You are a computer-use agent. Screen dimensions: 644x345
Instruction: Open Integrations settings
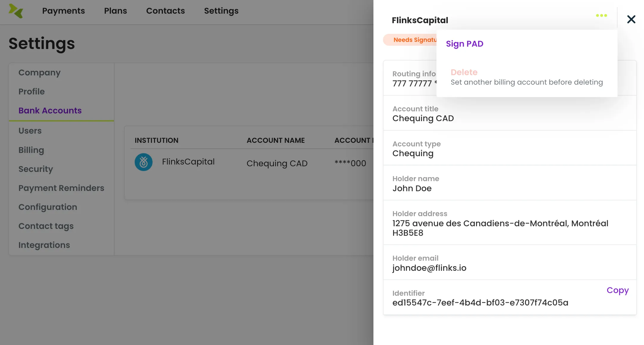pyautogui.click(x=44, y=245)
